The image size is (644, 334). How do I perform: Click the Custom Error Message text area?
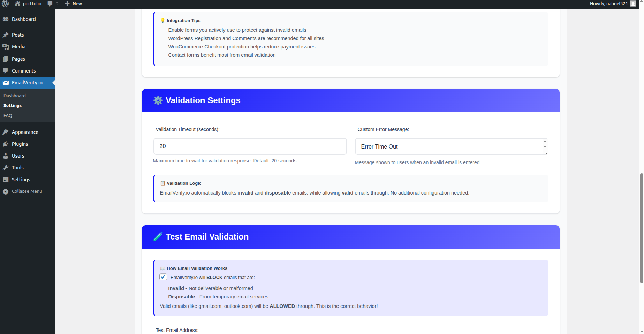click(452, 146)
